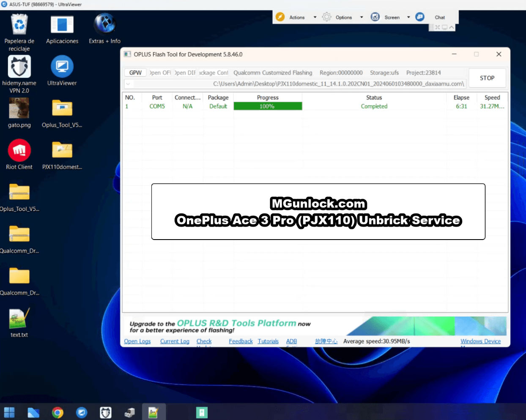526x420 pixels.
Task: Click the fullscreen arrows icon below toolbar
Action: 438,27
